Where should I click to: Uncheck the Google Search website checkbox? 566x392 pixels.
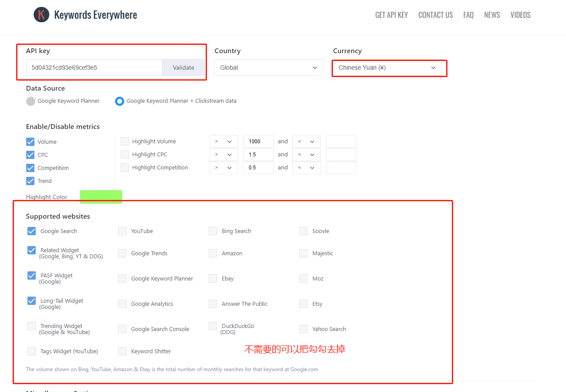[x=31, y=231]
